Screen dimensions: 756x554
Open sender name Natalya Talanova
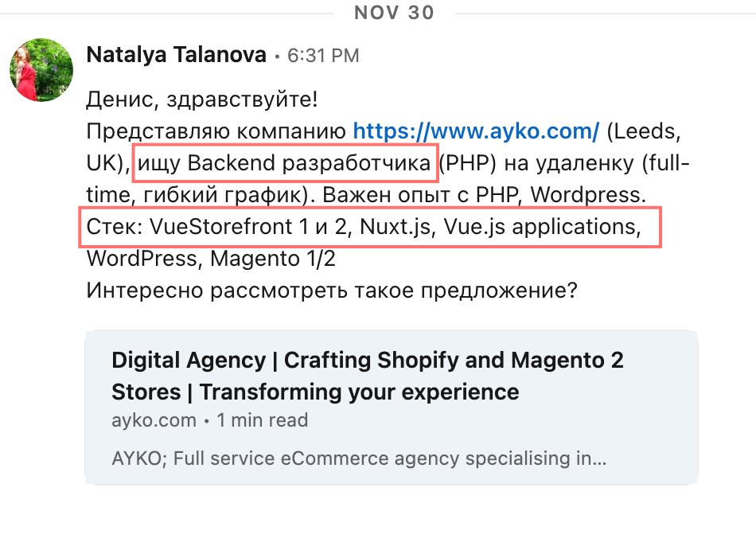[175, 55]
